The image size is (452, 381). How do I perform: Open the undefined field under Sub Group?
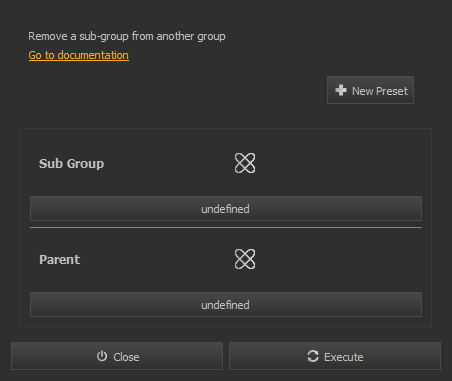pos(226,209)
